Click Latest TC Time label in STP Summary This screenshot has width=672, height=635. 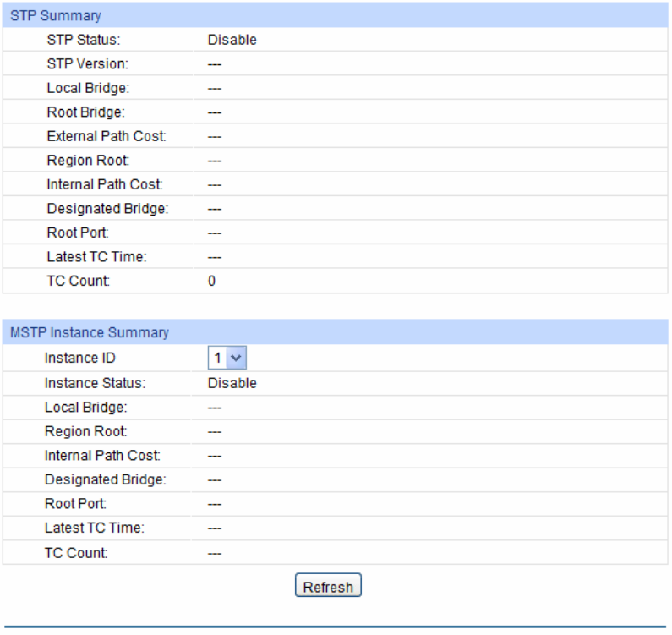[96, 257]
